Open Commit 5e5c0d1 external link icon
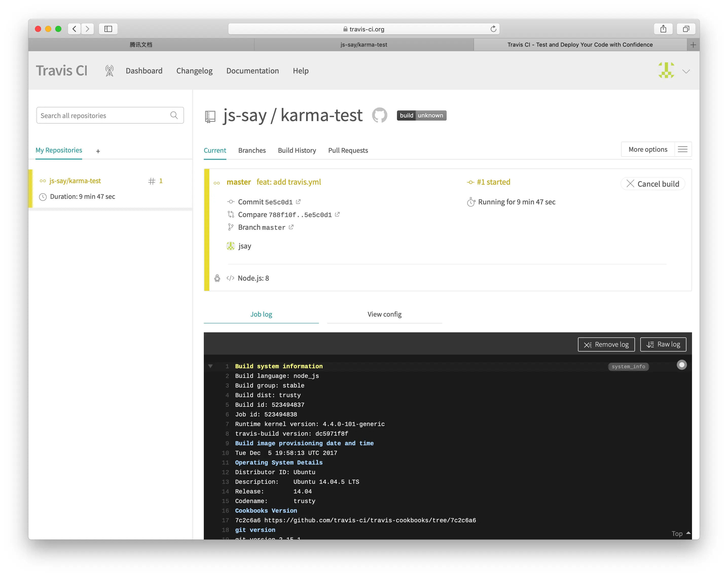Viewport: 728px width, 577px height. [x=298, y=201]
